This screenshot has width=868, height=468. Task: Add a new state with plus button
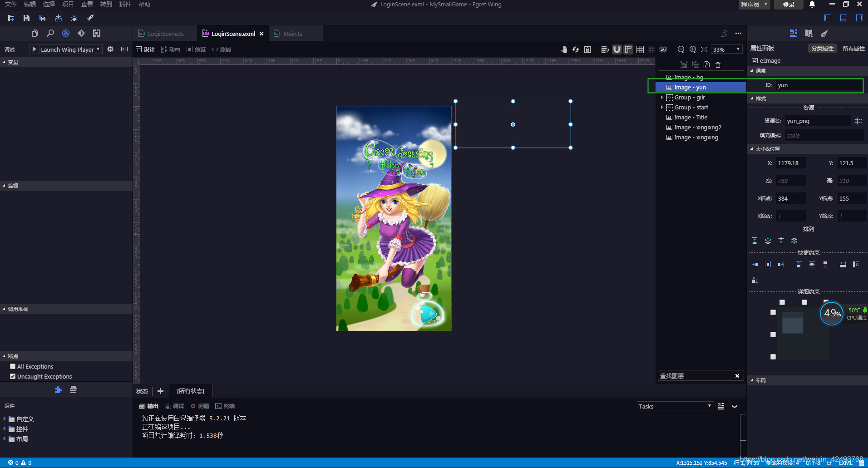(x=160, y=391)
